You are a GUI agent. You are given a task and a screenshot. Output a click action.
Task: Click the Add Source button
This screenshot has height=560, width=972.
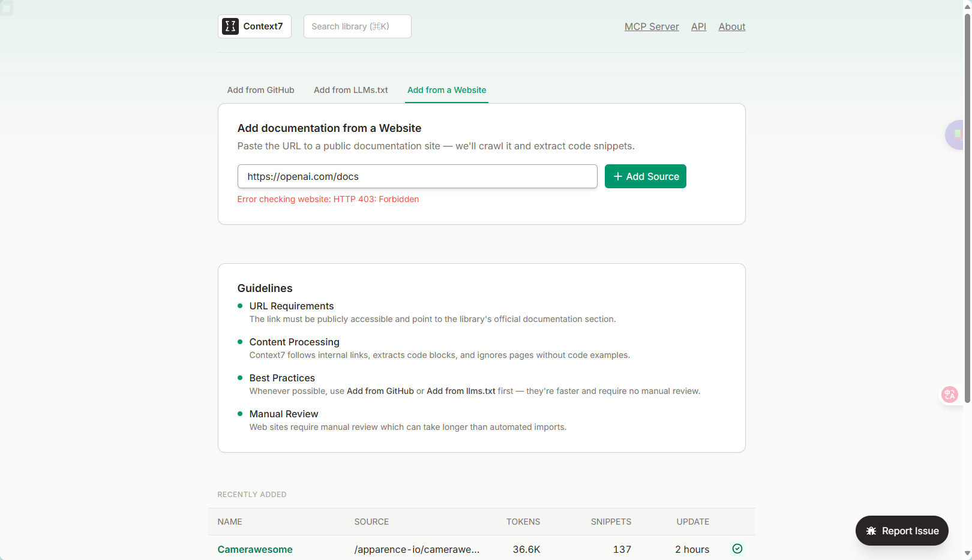pos(646,176)
